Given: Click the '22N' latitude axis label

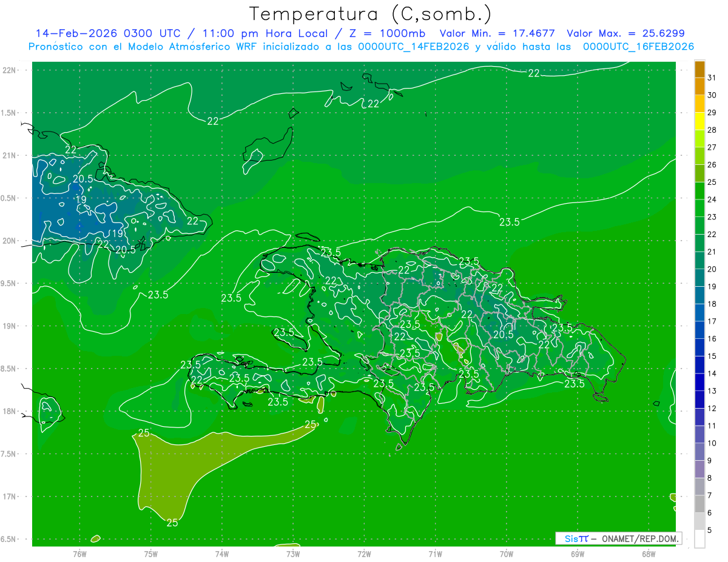Looking at the screenshot, I should pyautogui.click(x=10, y=70).
